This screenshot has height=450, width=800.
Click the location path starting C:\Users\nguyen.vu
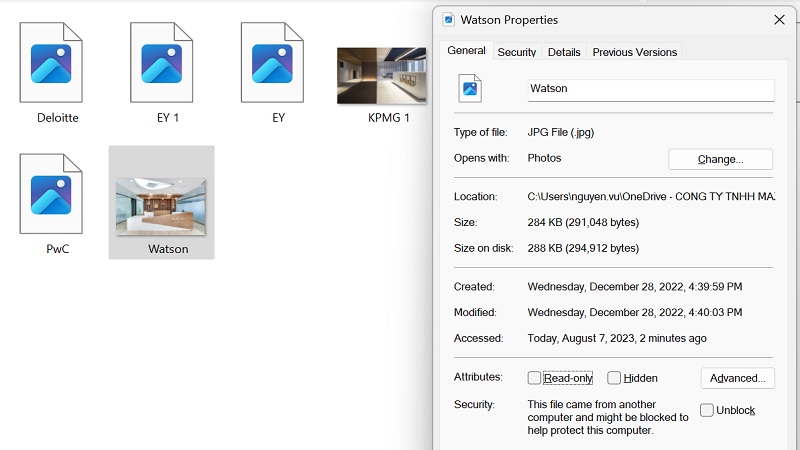coord(651,196)
